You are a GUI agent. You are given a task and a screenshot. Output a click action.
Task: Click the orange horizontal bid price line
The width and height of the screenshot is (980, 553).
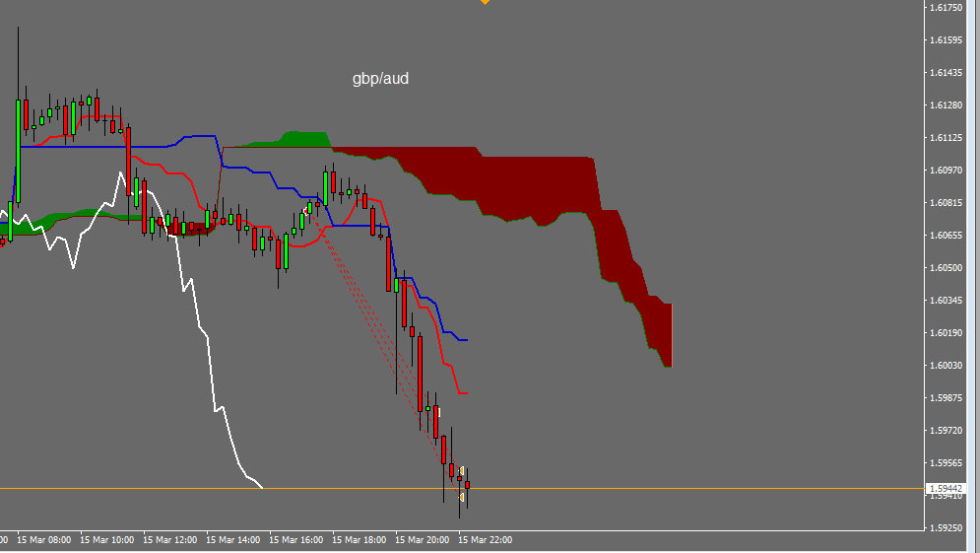[461, 488]
